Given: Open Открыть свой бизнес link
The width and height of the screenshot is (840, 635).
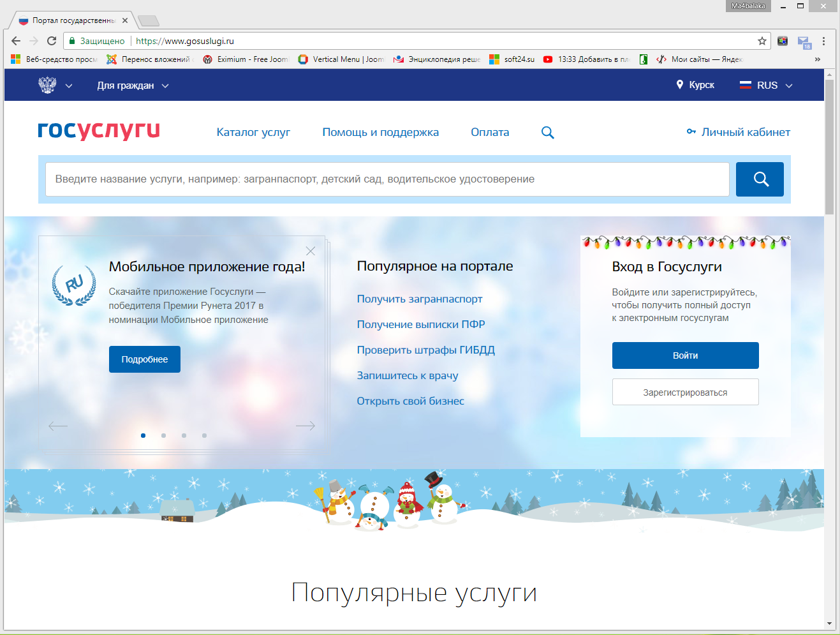Looking at the screenshot, I should click(410, 401).
